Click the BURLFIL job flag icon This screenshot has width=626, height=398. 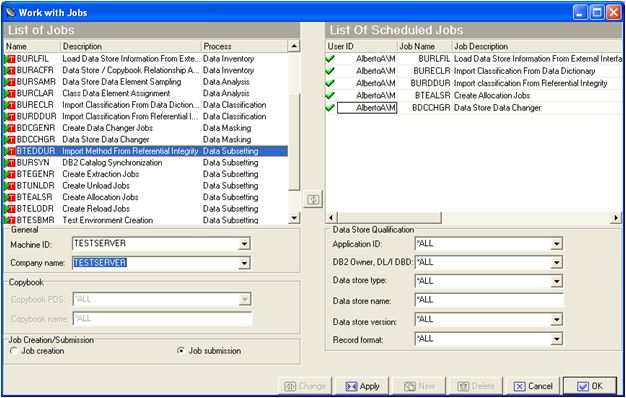click(x=10, y=59)
